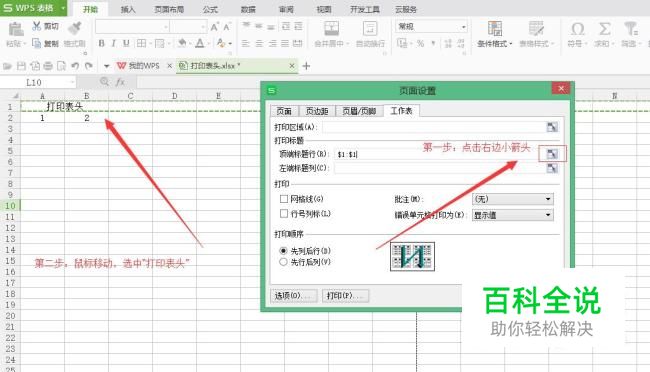Switch to the Header/Footer (页眉/页脚) tab
This screenshot has height=372, width=650.
tap(359, 111)
